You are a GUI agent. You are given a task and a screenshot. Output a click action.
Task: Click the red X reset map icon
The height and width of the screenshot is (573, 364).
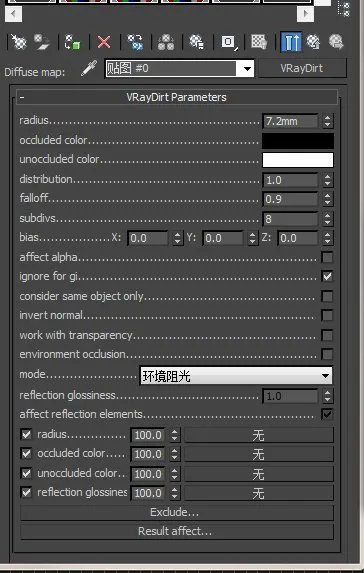pyautogui.click(x=104, y=42)
